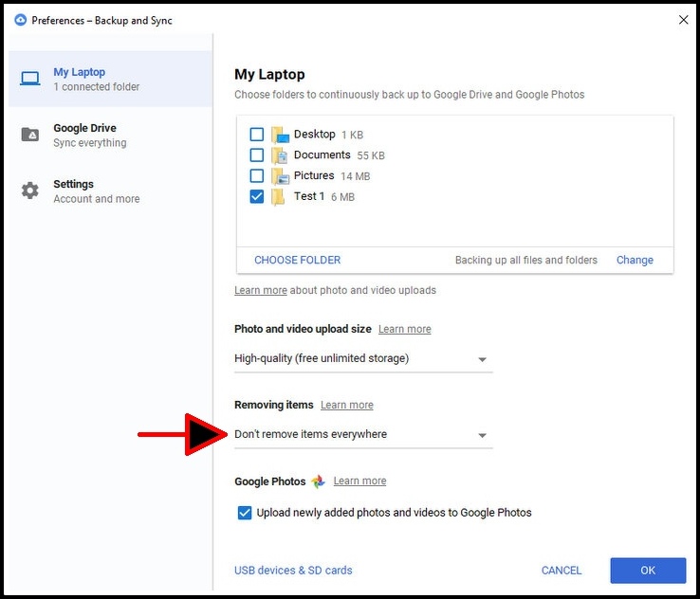Open Learn more next to upload size
Image resolution: width=700 pixels, height=599 pixels.
coord(405,329)
